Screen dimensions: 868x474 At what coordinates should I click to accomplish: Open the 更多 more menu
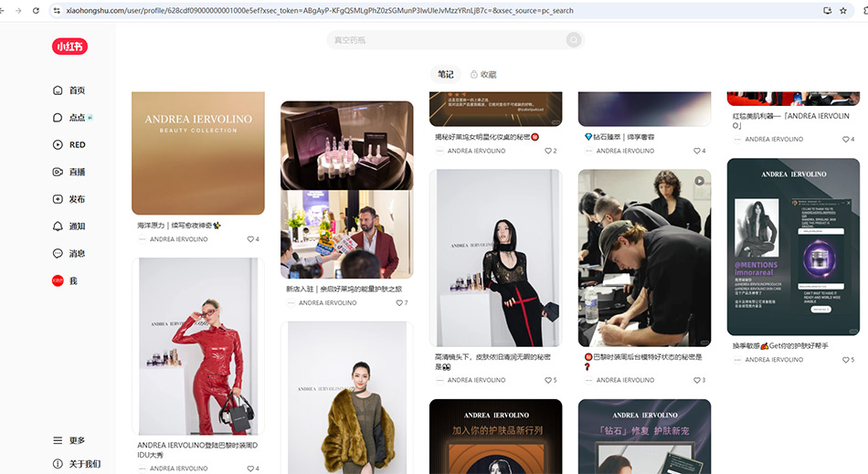point(69,440)
